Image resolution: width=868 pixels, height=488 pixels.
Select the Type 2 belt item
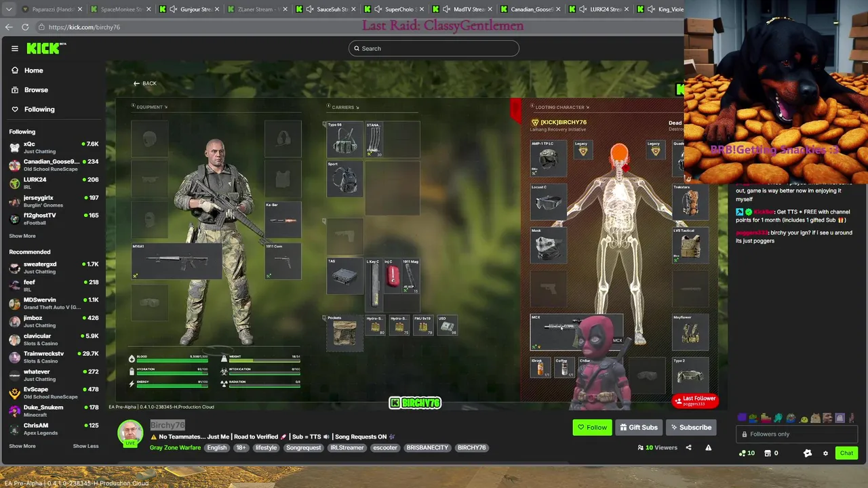point(690,375)
